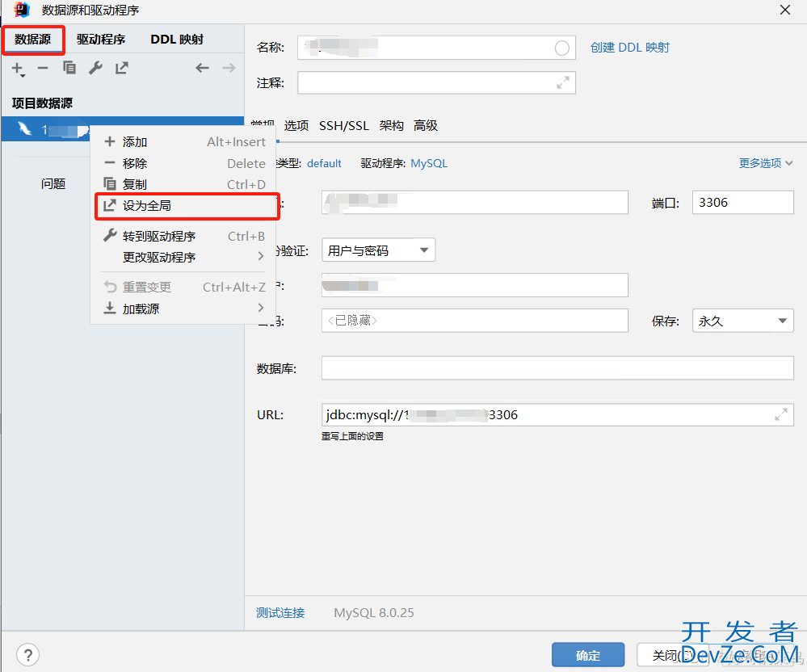Switch to the 驱动程序 tab
This screenshot has height=672, width=807.
(x=101, y=40)
